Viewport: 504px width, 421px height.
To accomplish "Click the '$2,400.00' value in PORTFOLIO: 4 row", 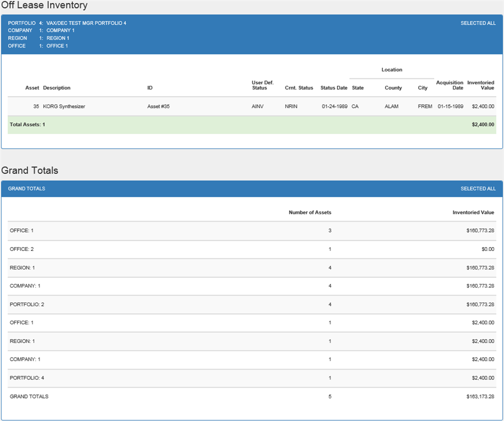I will point(483,378).
